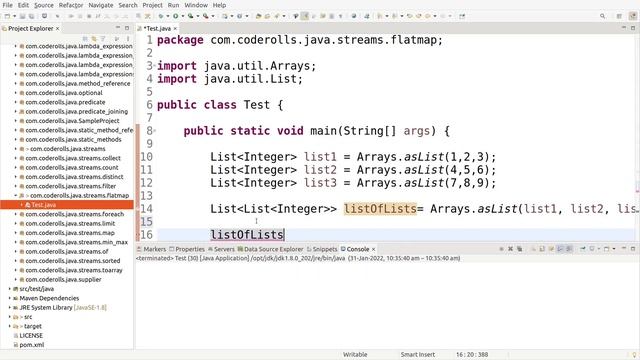The width and height of the screenshot is (640, 360).
Task: Select com.coderolls.java.supplier package
Action: (x=63, y=280)
